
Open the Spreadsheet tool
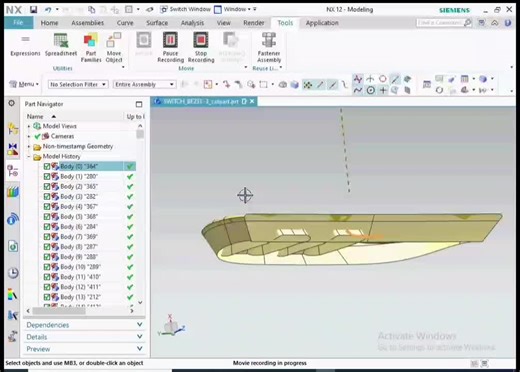pos(61,46)
